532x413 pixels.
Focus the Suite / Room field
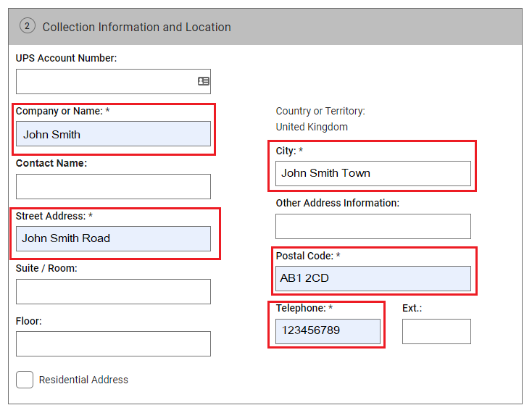[113, 291]
